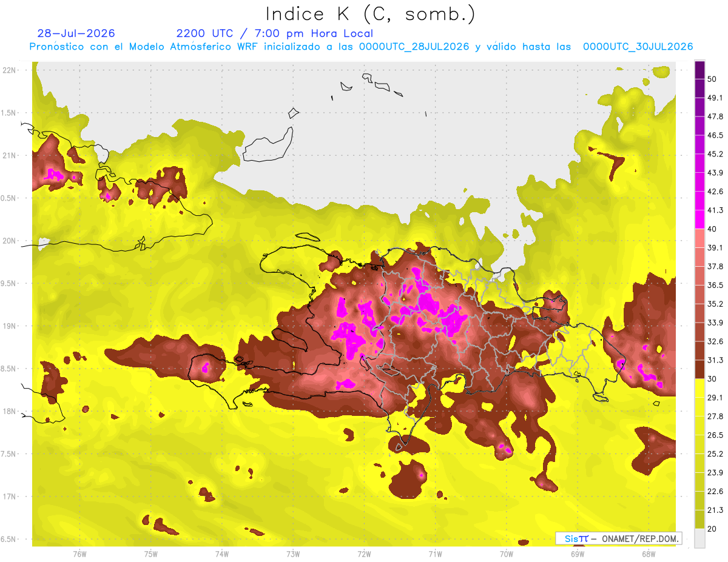Click legend value "50"
The image size is (728, 562).
(712, 79)
